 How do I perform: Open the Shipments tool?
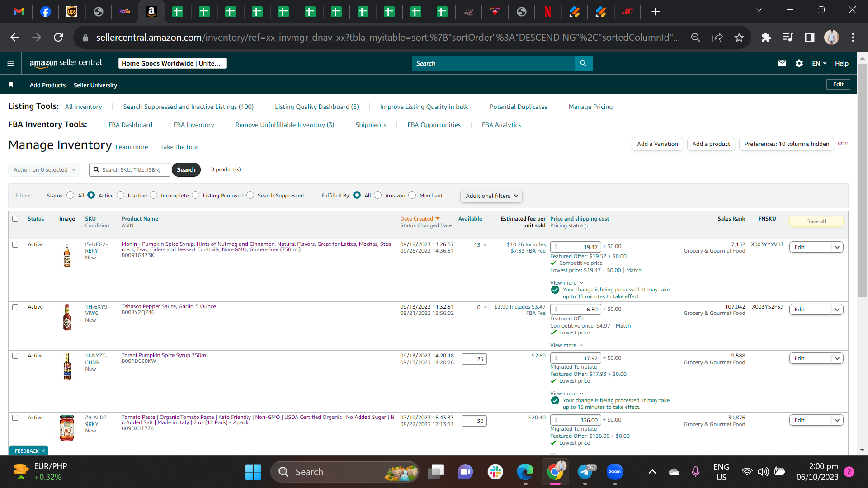tap(371, 125)
